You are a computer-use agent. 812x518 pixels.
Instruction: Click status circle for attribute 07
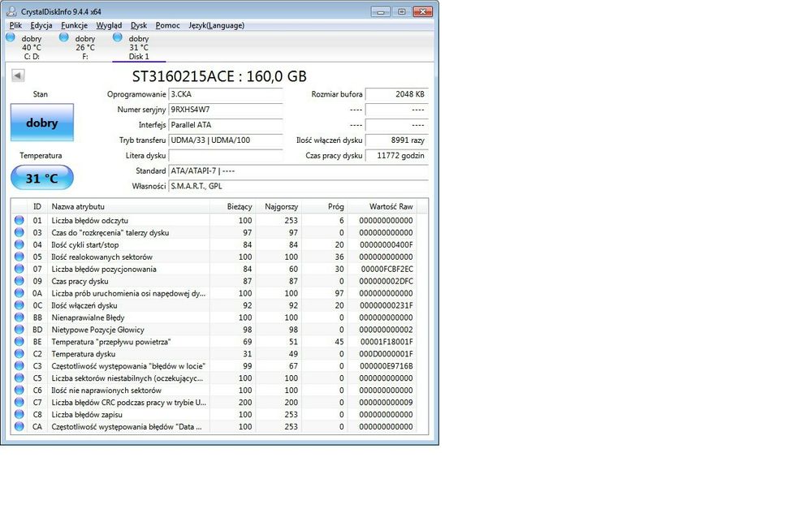click(x=19, y=269)
